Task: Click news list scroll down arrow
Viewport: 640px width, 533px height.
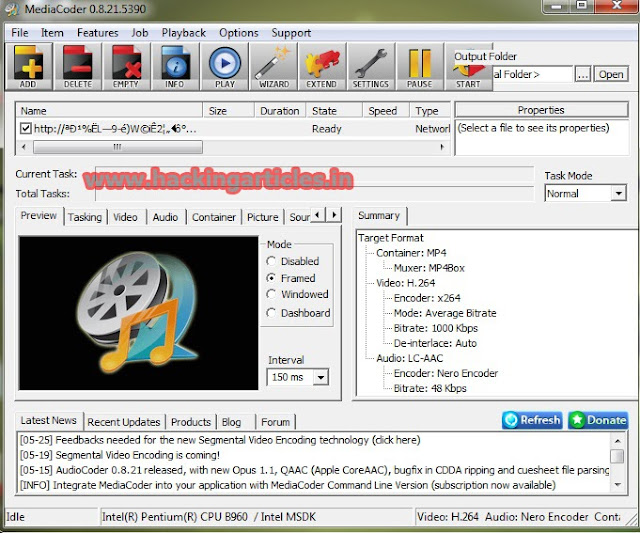Action: (618, 485)
